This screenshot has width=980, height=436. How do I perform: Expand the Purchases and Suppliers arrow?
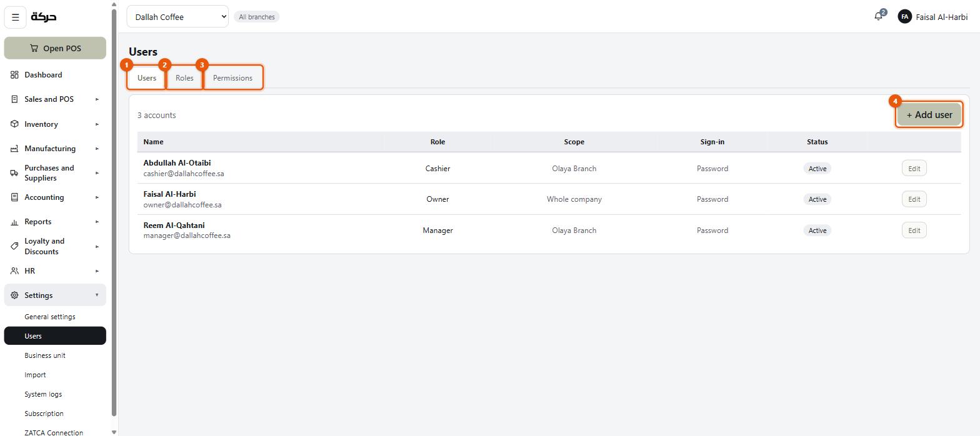[97, 173]
